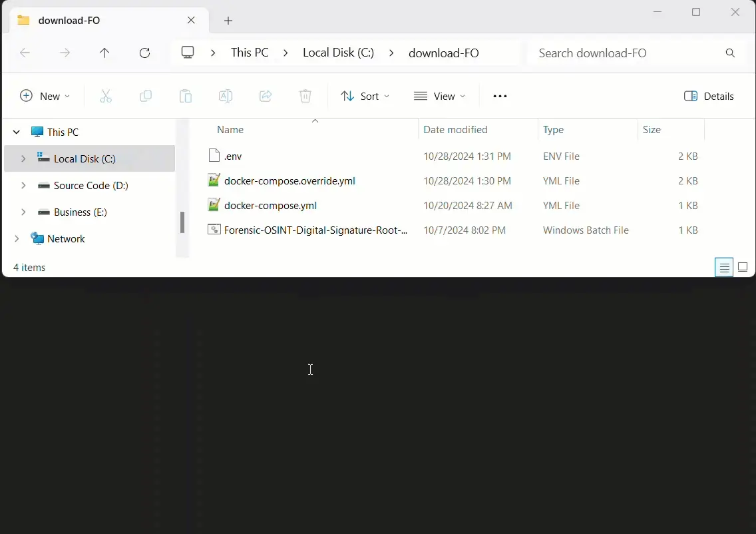
Task: Switch to large thumbnails view icon
Action: [743, 267]
